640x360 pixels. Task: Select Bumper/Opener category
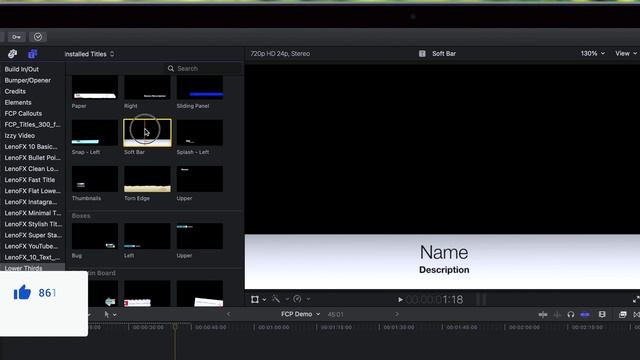pos(28,80)
